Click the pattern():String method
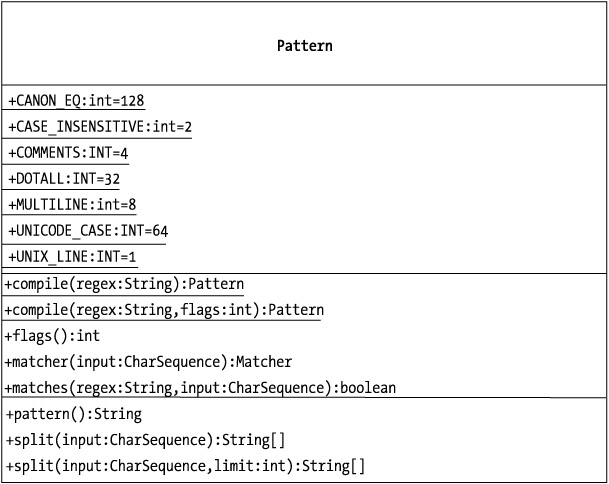 (74, 413)
